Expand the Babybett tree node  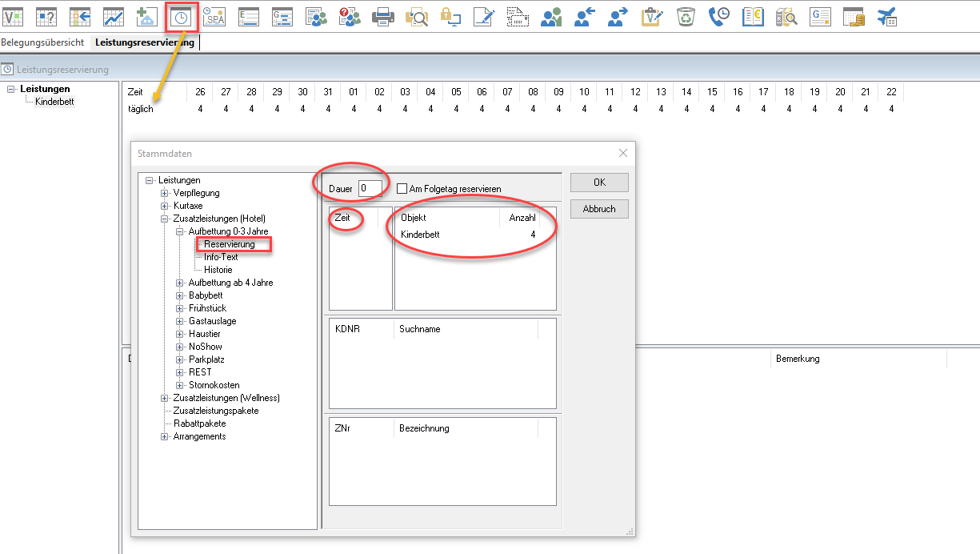pyautogui.click(x=180, y=295)
